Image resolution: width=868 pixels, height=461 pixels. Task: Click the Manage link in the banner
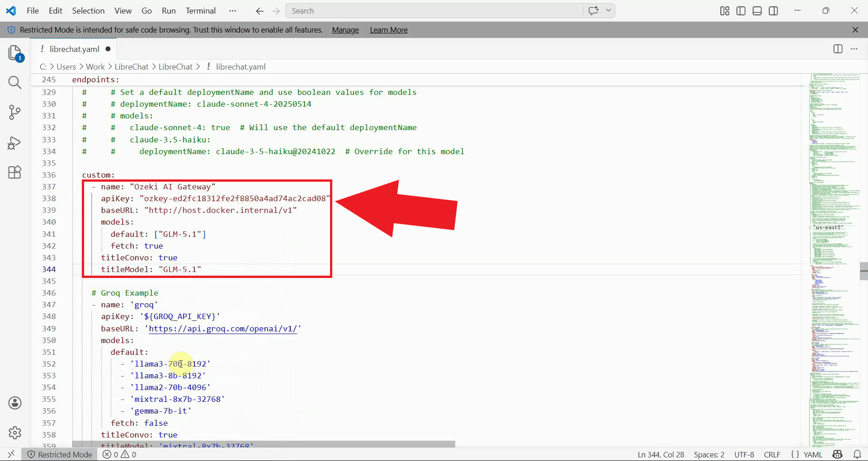click(x=344, y=30)
